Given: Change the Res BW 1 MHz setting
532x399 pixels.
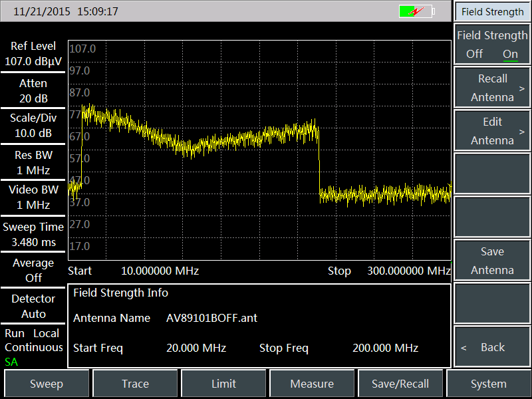Looking at the screenshot, I should pos(33,163).
